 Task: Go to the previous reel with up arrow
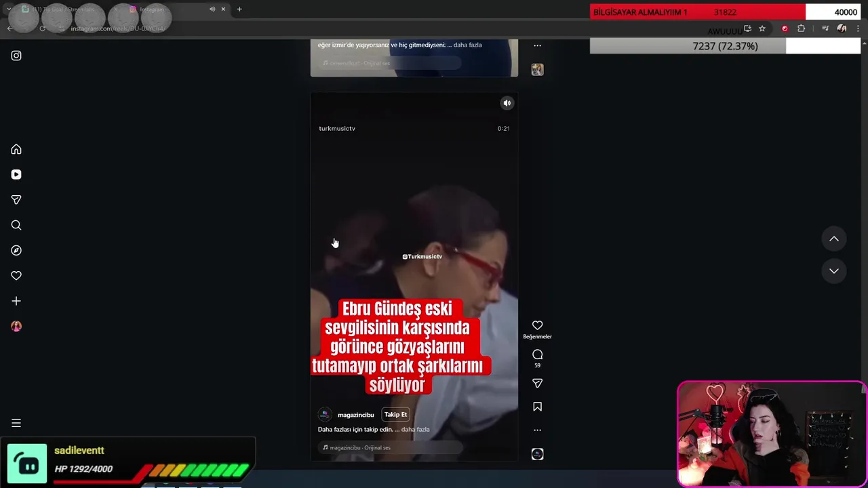834,239
